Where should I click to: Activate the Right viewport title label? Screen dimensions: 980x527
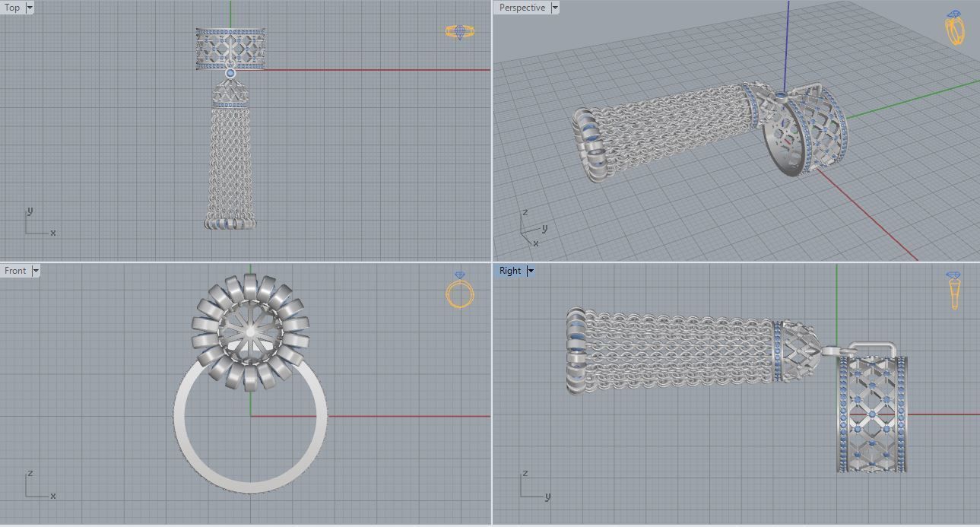click(510, 271)
